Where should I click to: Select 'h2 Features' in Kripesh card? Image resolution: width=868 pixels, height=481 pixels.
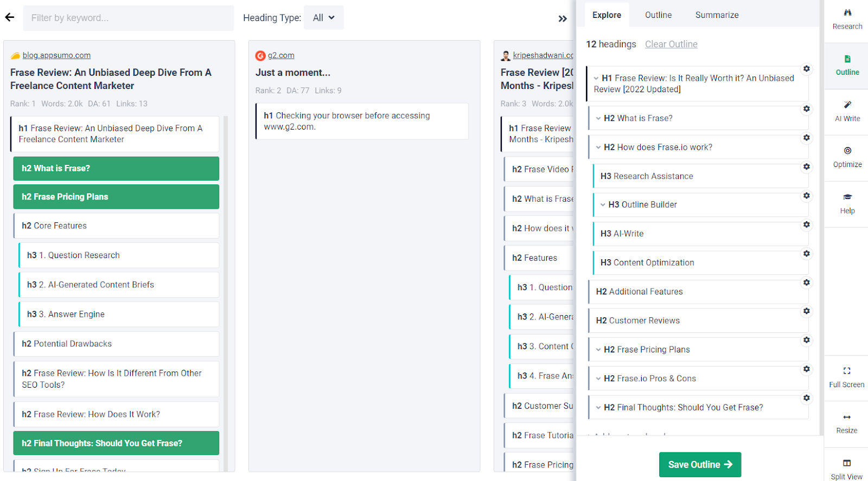click(539, 258)
